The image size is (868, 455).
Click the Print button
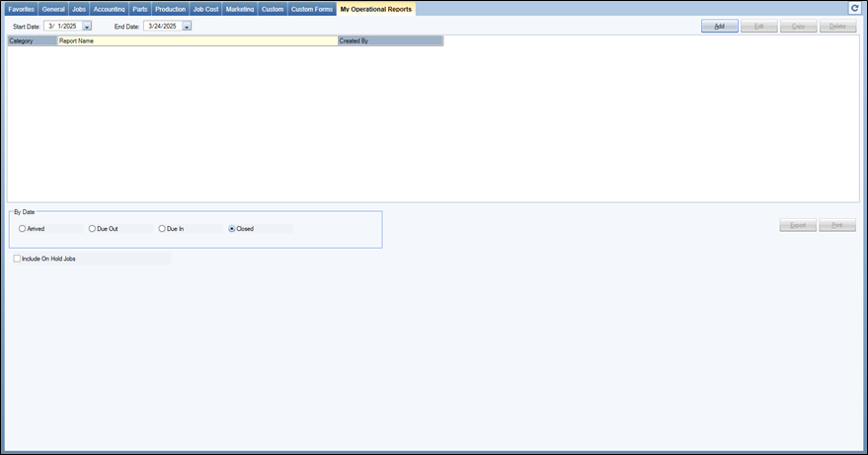(x=837, y=225)
